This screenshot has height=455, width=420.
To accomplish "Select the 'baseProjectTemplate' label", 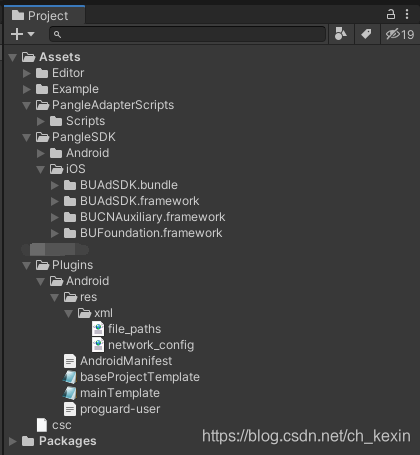I will click(140, 377).
